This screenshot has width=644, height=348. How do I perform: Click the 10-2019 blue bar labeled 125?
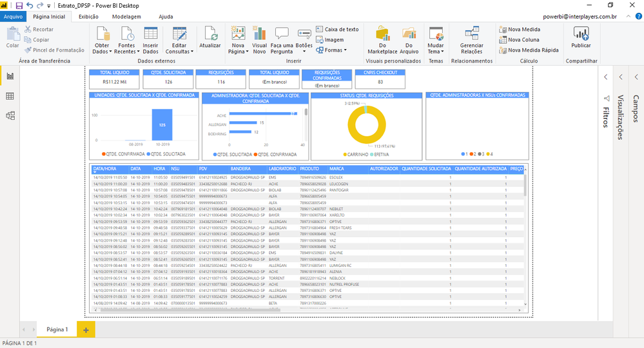pos(162,125)
